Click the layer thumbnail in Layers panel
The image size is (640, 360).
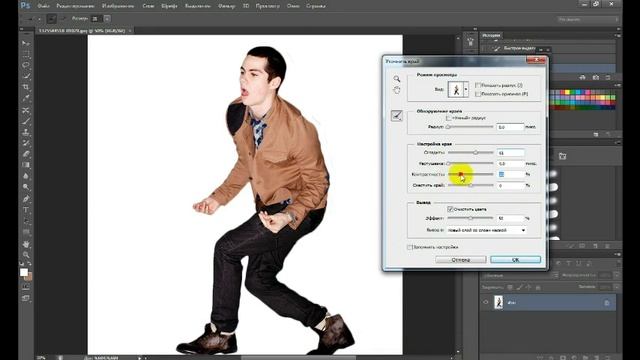498,302
